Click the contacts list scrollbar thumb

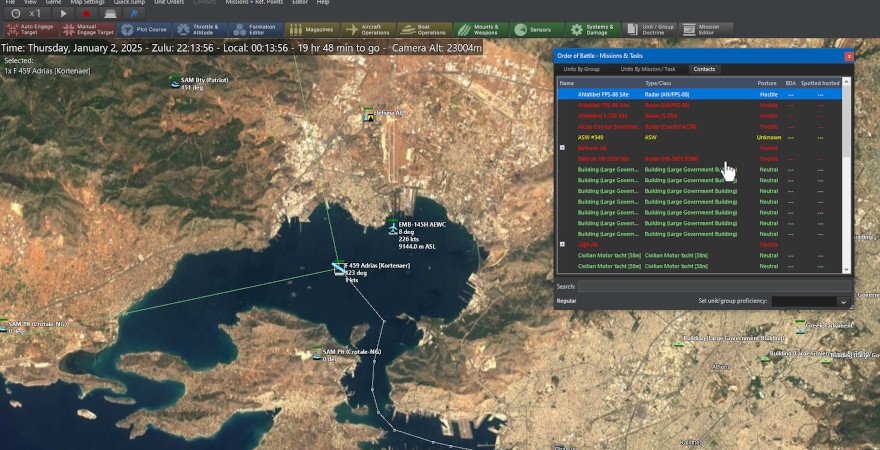846,120
